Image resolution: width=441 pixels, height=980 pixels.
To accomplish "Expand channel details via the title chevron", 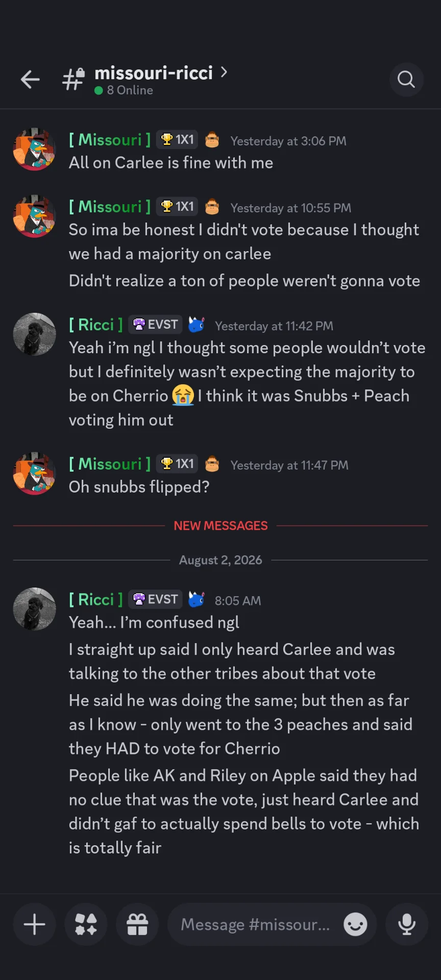I will pos(224,72).
